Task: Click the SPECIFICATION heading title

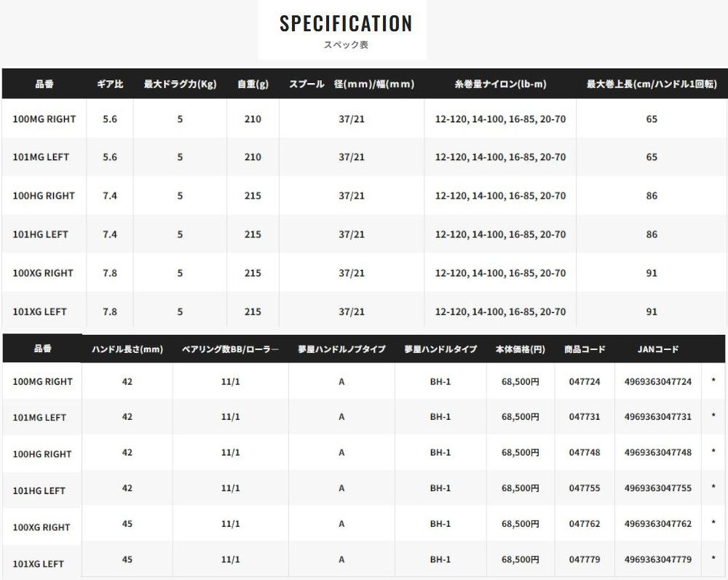Action: [346, 23]
